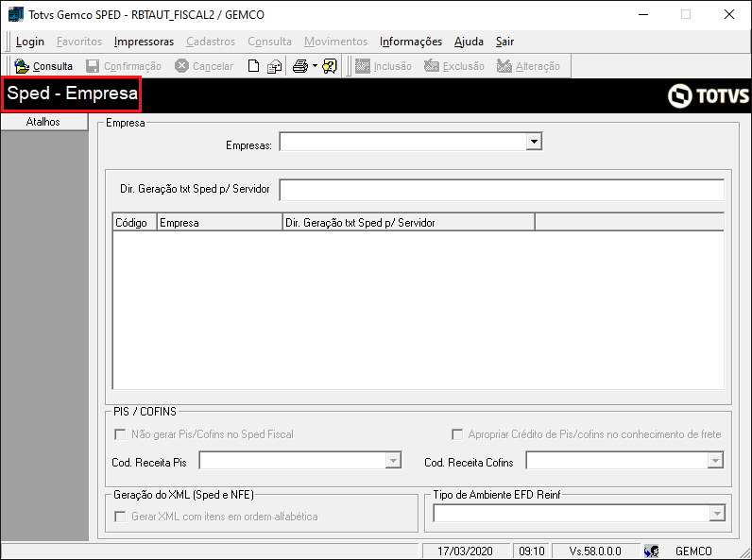Click the printer icon
Screen dimensions: 752x560
[300, 66]
